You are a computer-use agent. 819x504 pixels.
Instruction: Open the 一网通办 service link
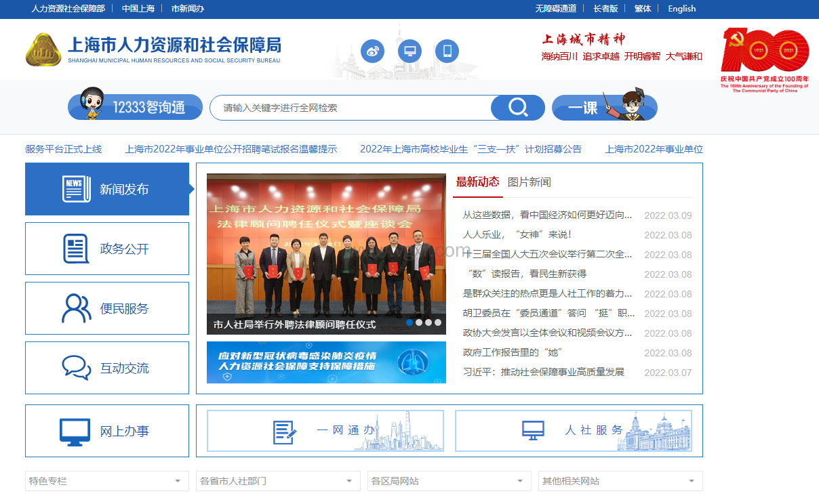pyautogui.click(x=325, y=431)
